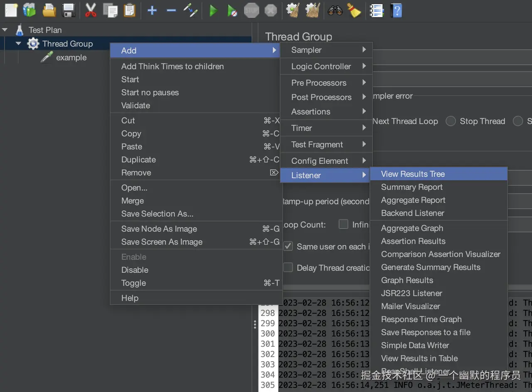Expand the Assertions submenu
The height and width of the screenshot is (392, 532).
pyautogui.click(x=326, y=112)
